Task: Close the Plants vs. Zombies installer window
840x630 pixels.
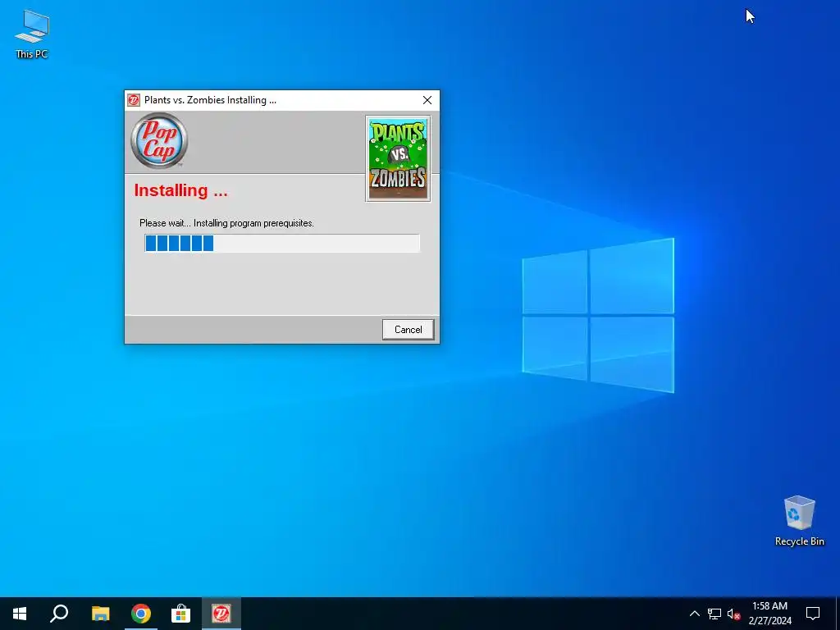Action: [427, 100]
